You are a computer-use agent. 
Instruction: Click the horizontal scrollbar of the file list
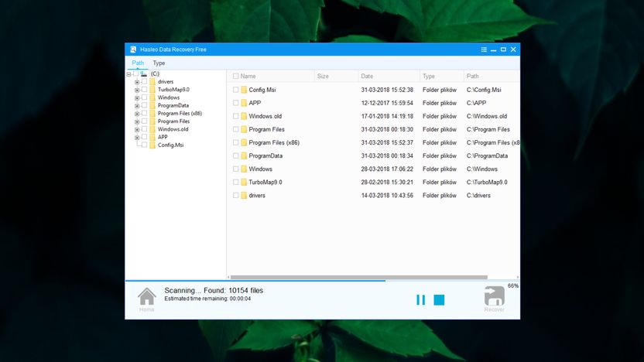pyautogui.click(x=359, y=278)
